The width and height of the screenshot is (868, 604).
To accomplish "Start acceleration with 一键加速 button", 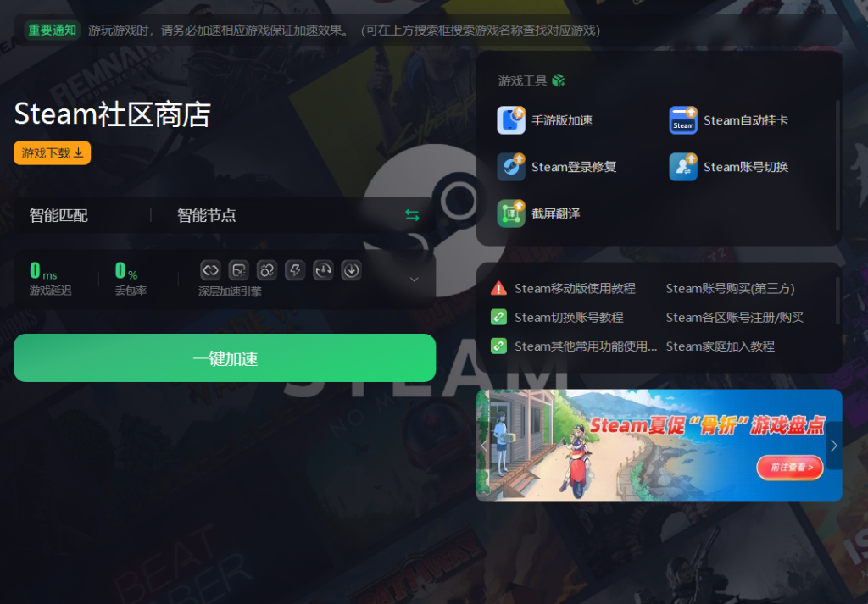I will point(225,357).
